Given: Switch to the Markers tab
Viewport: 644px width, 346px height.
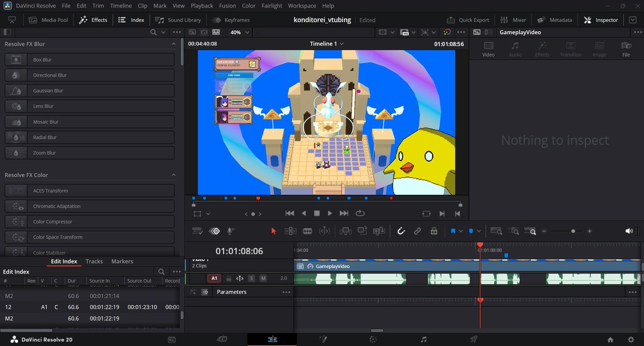Looking at the screenshot, I should coord(122,261).
